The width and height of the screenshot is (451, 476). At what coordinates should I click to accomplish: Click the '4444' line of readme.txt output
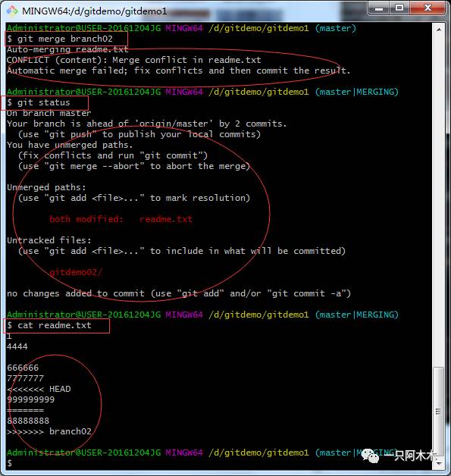[17, 346]
